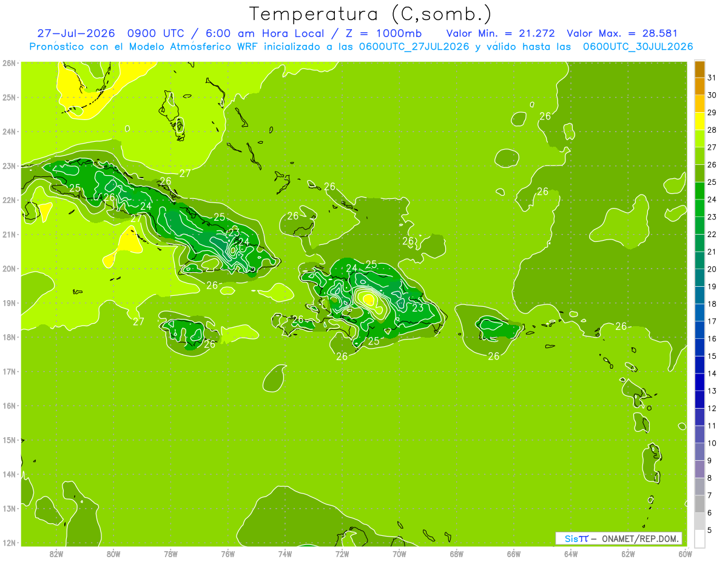
Task: Click the 16N latitude axis label
Action: 8,406
